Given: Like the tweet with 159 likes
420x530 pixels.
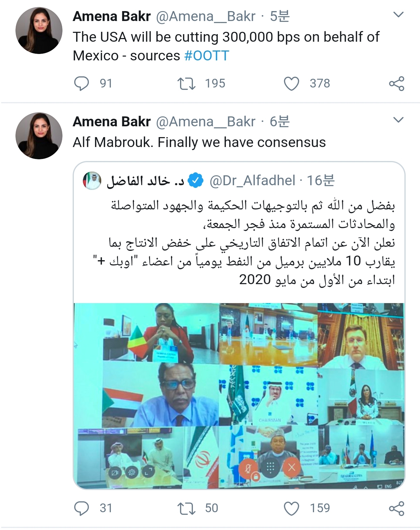Looking at the screenshot, I should pos(292,508).
